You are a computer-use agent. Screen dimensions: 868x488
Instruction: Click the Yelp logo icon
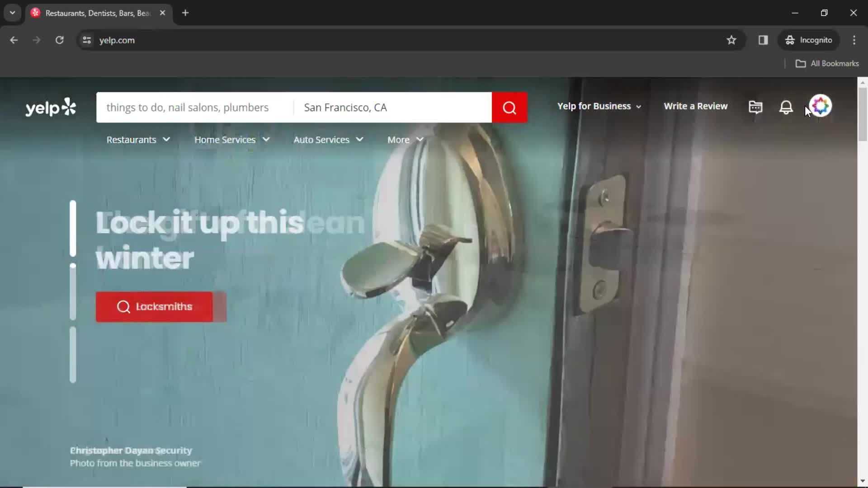[x=51, y=107]
